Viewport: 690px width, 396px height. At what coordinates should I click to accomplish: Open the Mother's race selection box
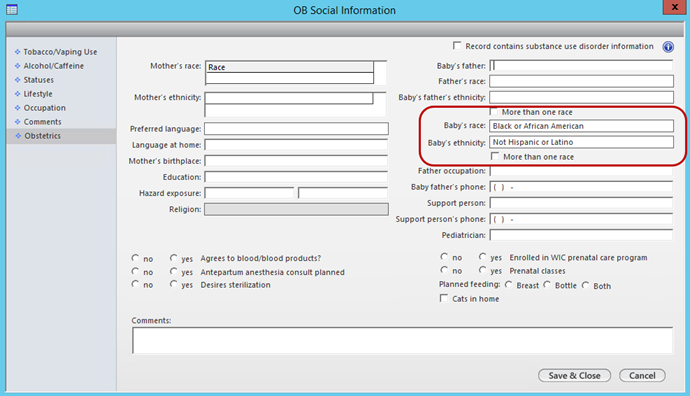point(290,73)
